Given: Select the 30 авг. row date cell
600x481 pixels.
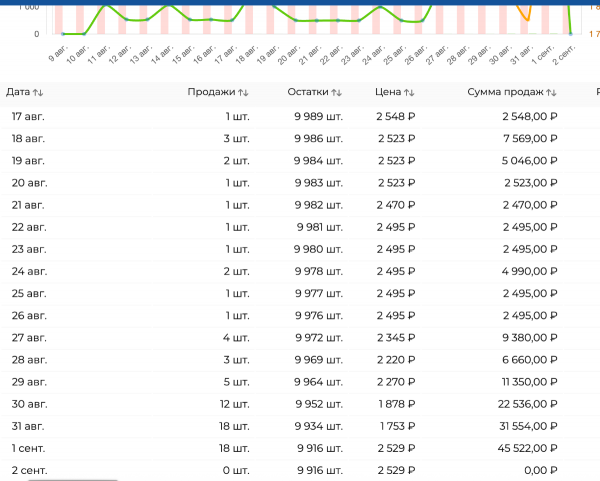Looking at the screenshot, I should click(28, 403).
